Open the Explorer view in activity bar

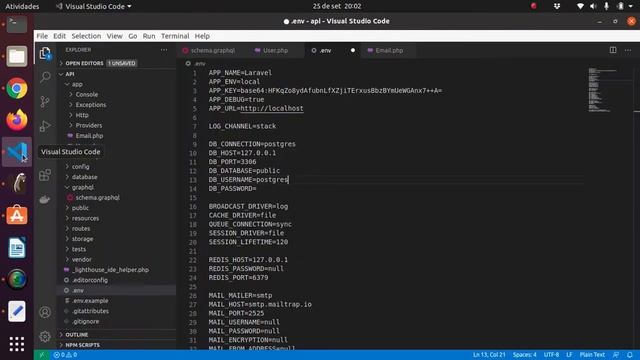(x=45, y=53)
